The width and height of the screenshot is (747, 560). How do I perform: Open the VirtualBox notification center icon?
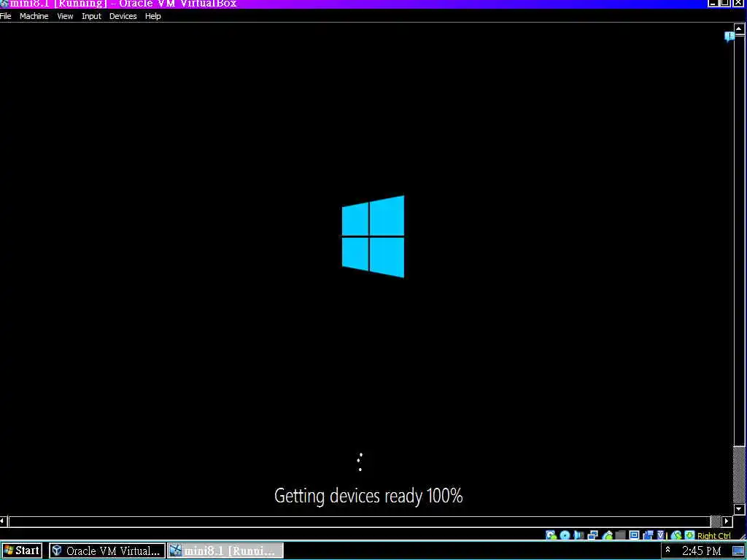click(x=729, y=36)
